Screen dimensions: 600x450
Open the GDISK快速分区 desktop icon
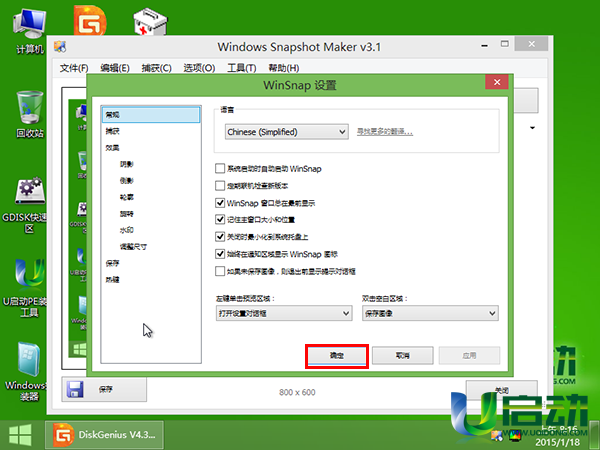27,205
